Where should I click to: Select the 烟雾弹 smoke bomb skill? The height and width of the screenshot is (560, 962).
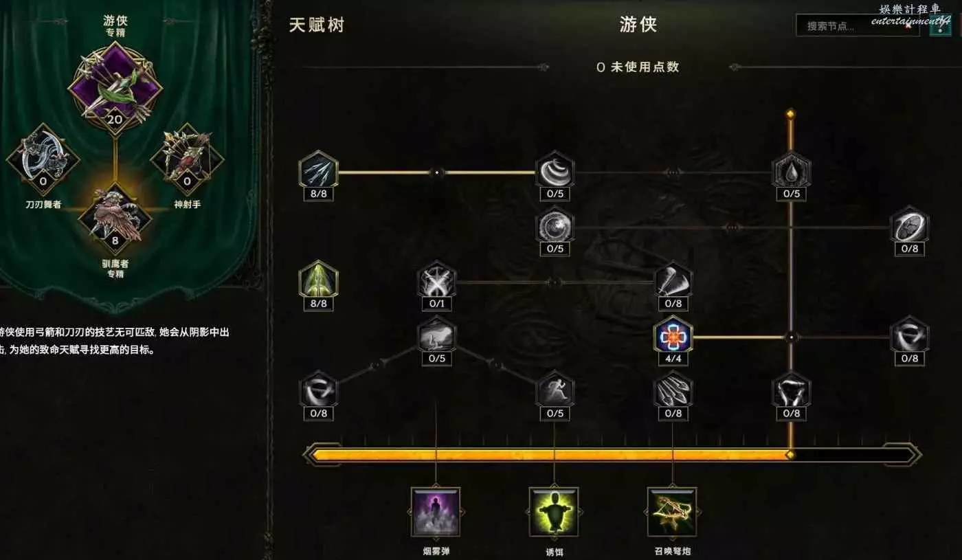pyautogui.click(x=436, y=512)
